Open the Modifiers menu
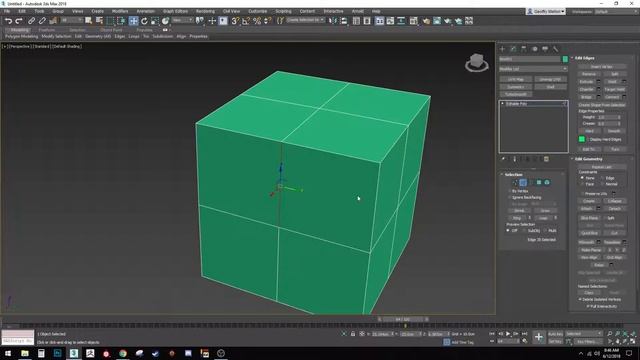Screen dimensions: 640x360 [x=120, y=11]
